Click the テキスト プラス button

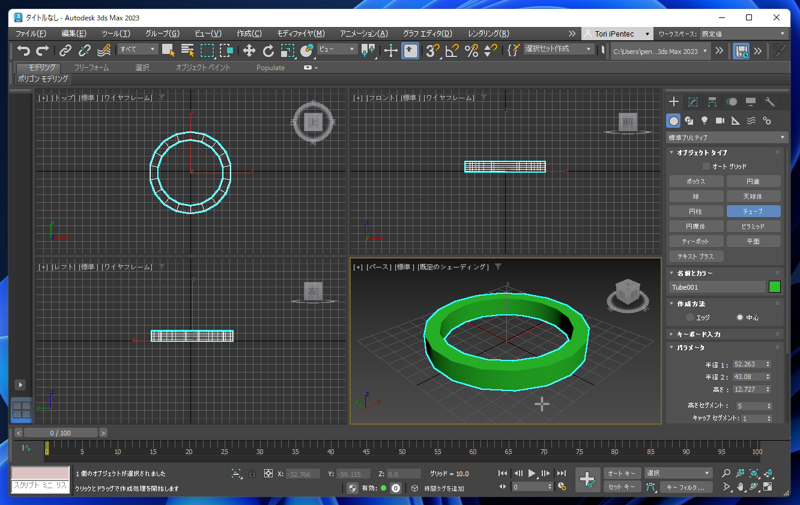696,256
